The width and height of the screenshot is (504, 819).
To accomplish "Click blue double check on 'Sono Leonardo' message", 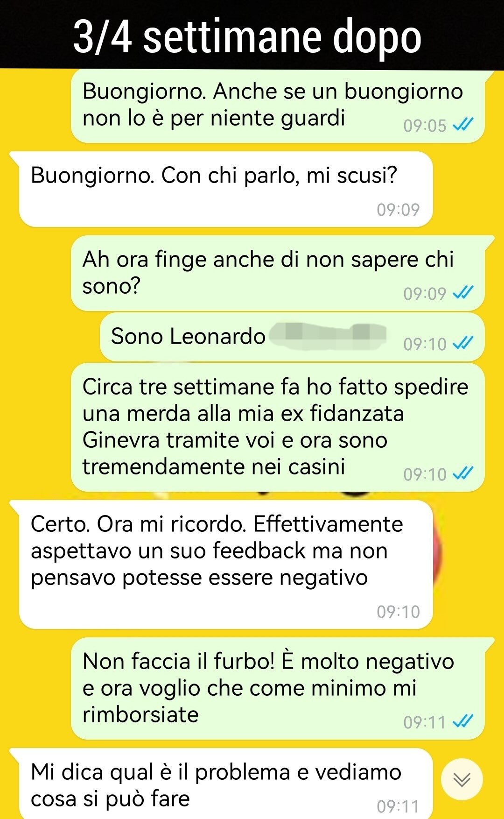I will [x=463, y=343].
